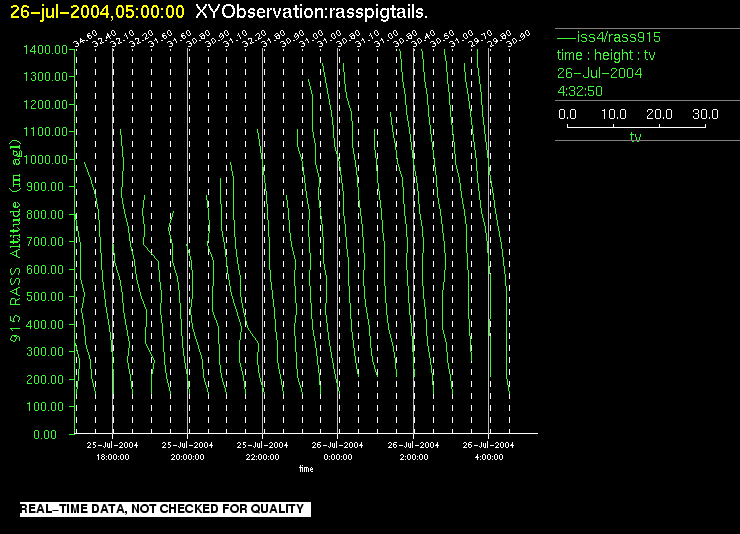Click the '915 RASS Altitude (m agl)' axis title
This screenshot has width=740, height=534.
tap(16, 241)
